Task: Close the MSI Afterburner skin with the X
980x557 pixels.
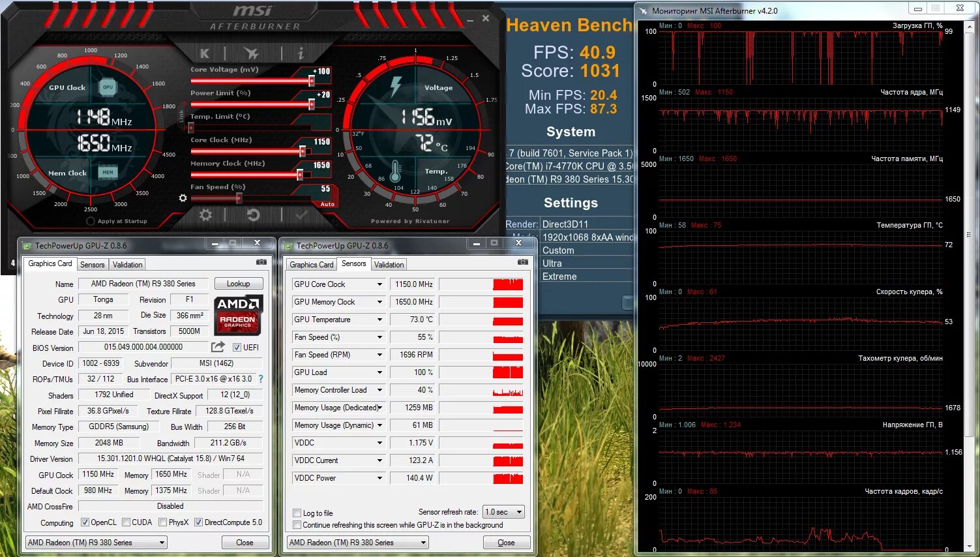Action: coord(486,18)
